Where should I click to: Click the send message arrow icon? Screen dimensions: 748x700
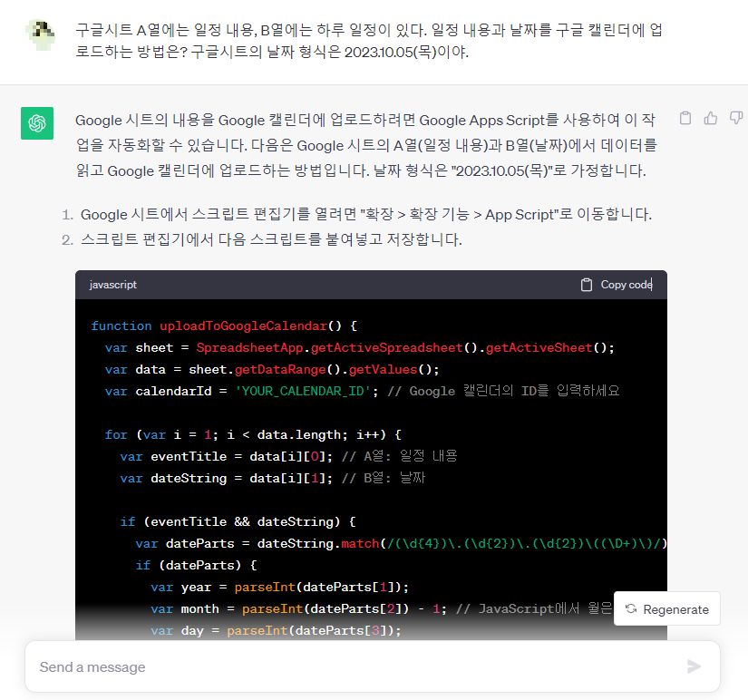click(x=695, y=666)
